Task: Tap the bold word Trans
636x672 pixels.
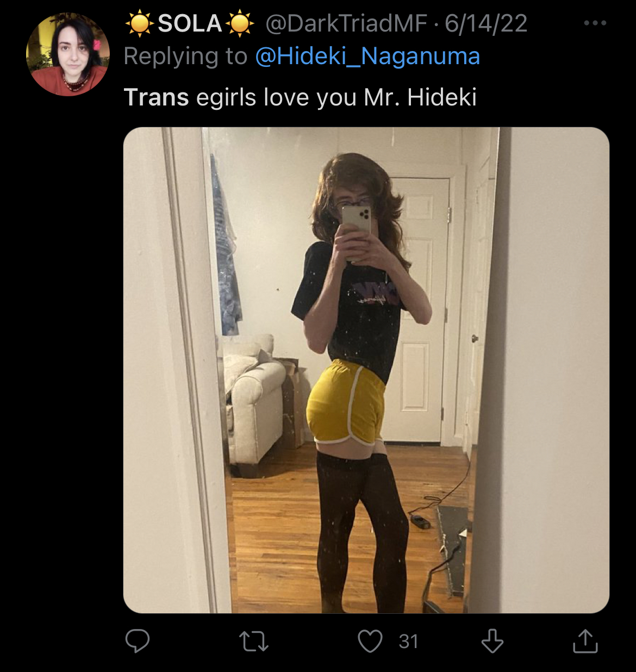Action: coord(157,98)
